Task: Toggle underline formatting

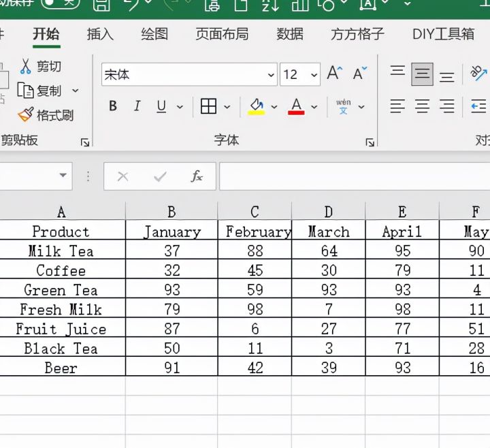Action: click(161, 106)
